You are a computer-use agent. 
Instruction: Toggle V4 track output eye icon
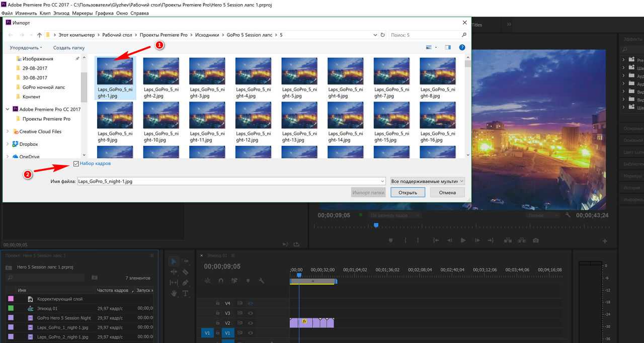point(250,303)
